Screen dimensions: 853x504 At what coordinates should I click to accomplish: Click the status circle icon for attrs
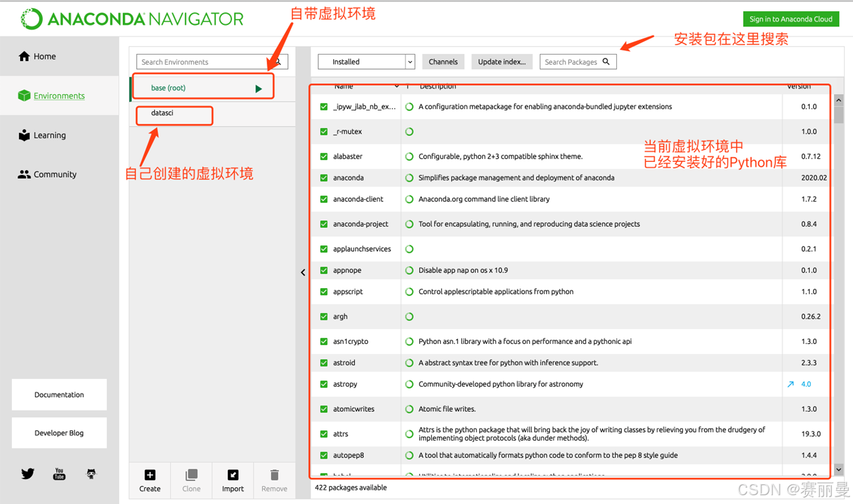409,434
